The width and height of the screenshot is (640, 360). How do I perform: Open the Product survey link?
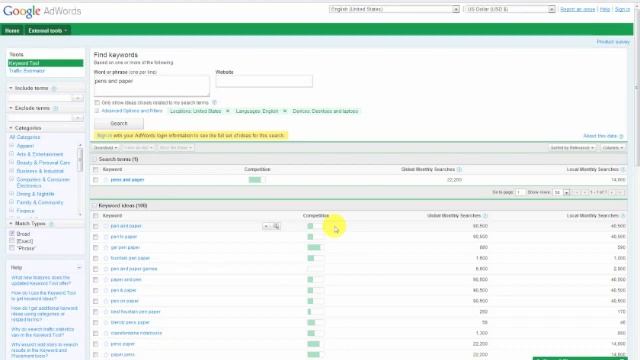coord(613,42)
